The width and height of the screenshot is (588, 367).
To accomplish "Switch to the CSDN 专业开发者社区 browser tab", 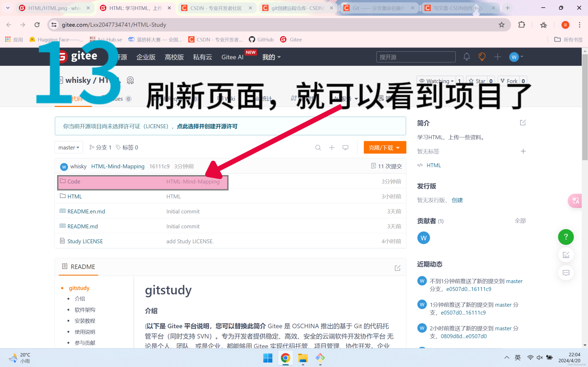I will pyautogui.click(x=216, y=8).
